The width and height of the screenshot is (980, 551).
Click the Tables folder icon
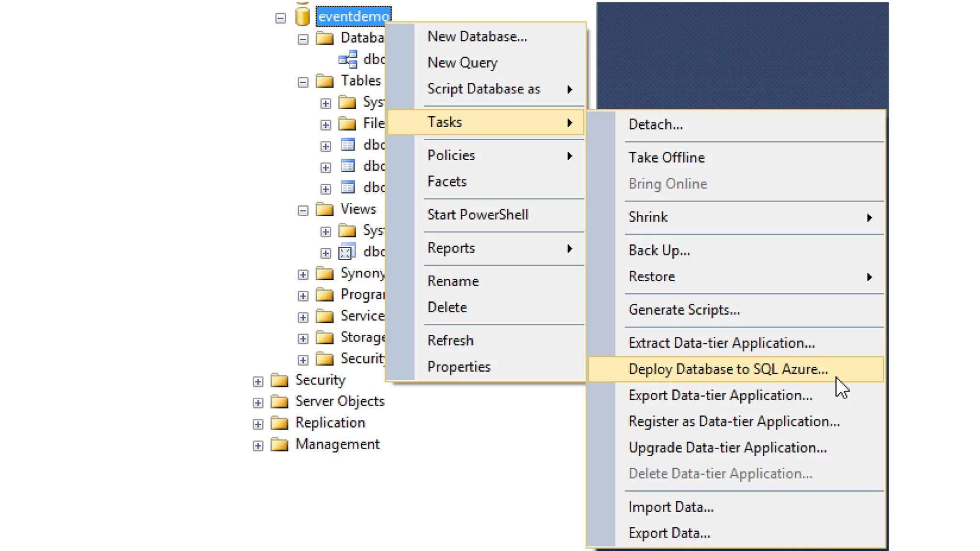pos(325,81)
